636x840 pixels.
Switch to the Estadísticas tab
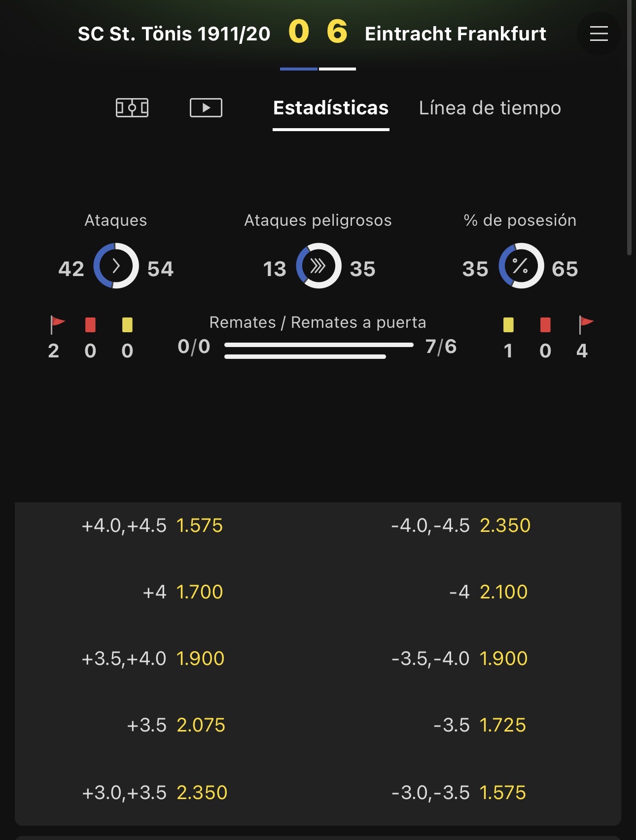(331, 108)
